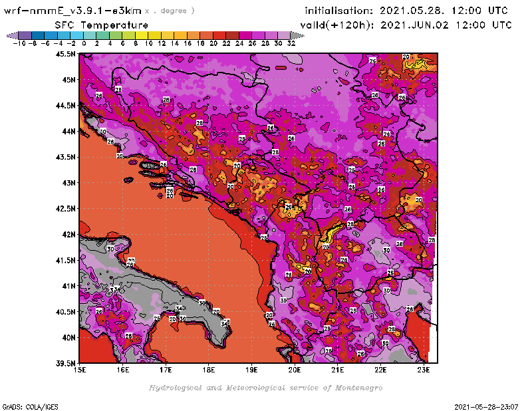Pick the yellow legend swatch between 8 and 10
This screenshot has width=532, height=411.
tap(142, 35)
